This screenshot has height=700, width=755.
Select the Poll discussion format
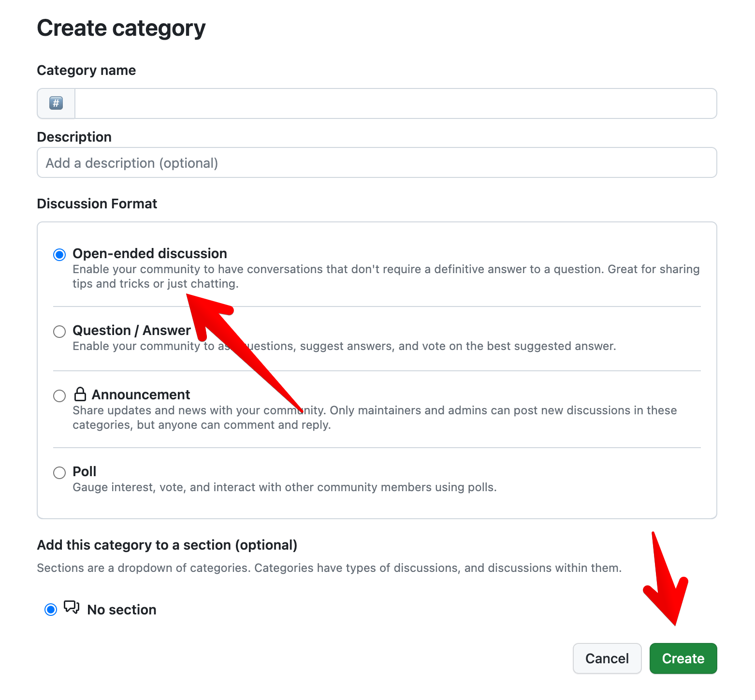59,473
